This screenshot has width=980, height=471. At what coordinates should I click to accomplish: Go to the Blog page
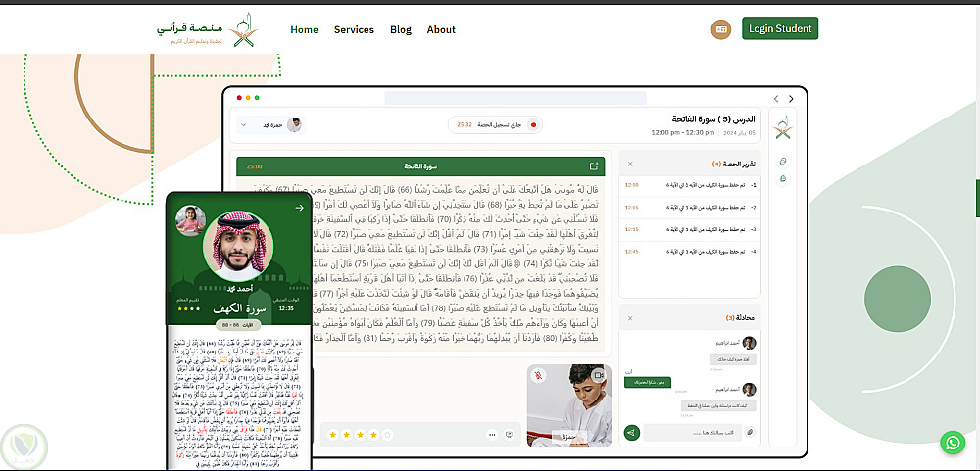pos(401,30)
